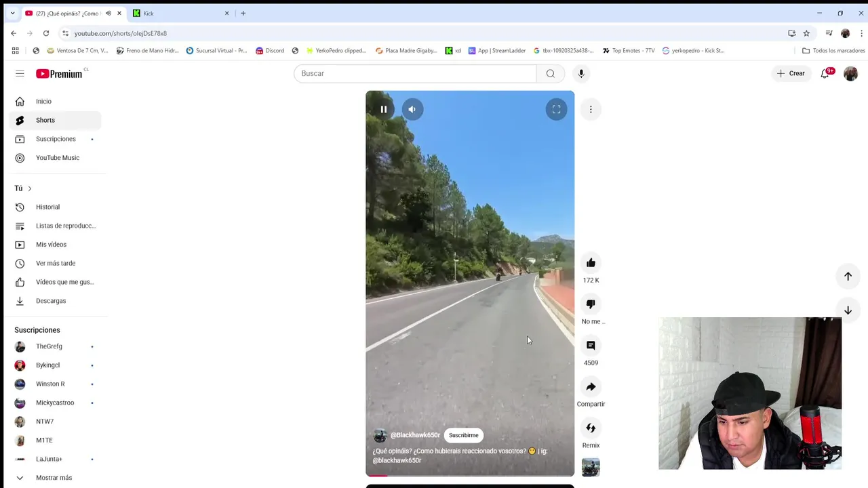
Task: Open Historial in the sidebar
Action: tap(56, 207)
